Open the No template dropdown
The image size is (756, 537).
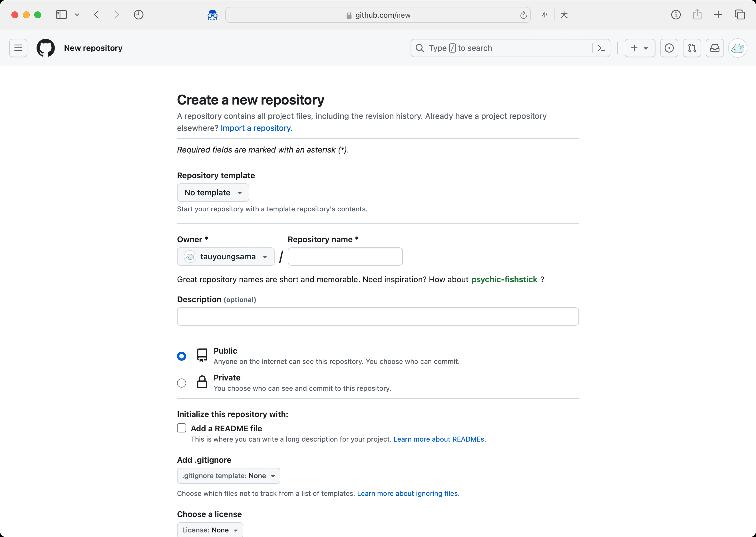[212, 193]
